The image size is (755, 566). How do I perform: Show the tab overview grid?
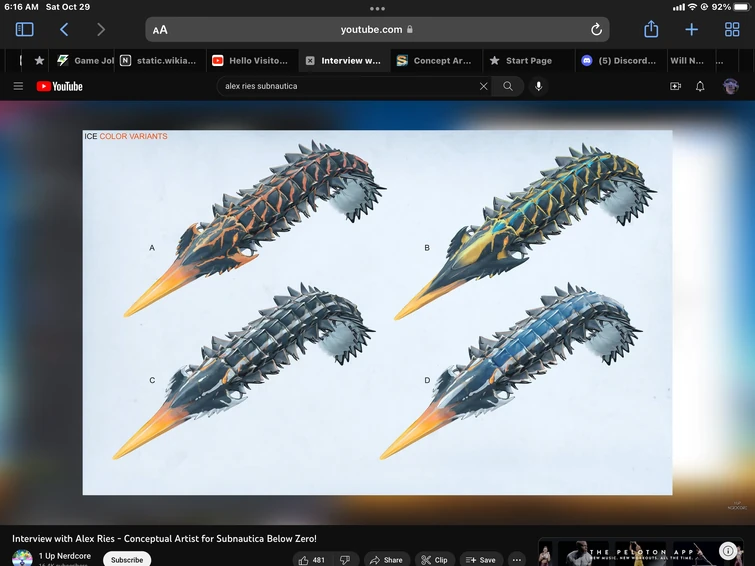click(x=732, y=29)
